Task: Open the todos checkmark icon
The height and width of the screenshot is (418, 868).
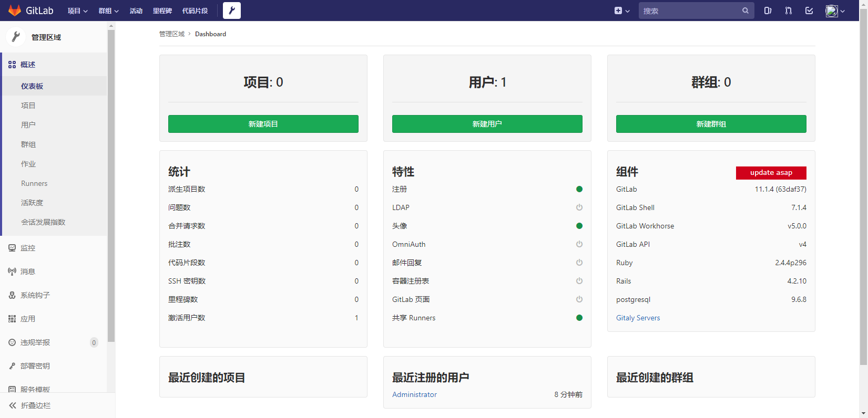Action: pyautogui.click(x=809, y=11)
